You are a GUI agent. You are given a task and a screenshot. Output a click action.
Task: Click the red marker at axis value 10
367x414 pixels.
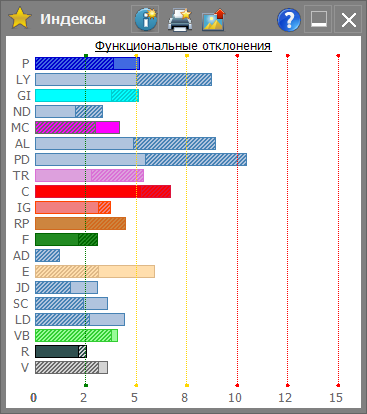[x=237, y=385]
